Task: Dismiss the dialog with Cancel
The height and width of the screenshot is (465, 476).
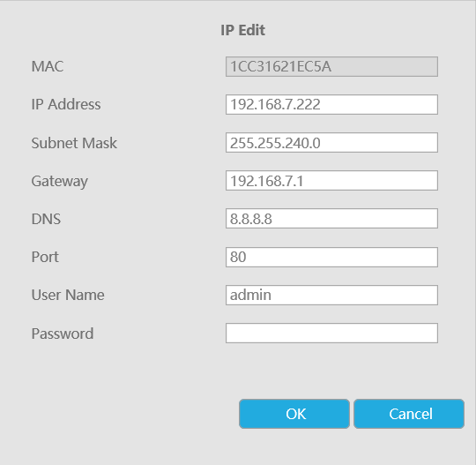Action: (x=409, y=414)
